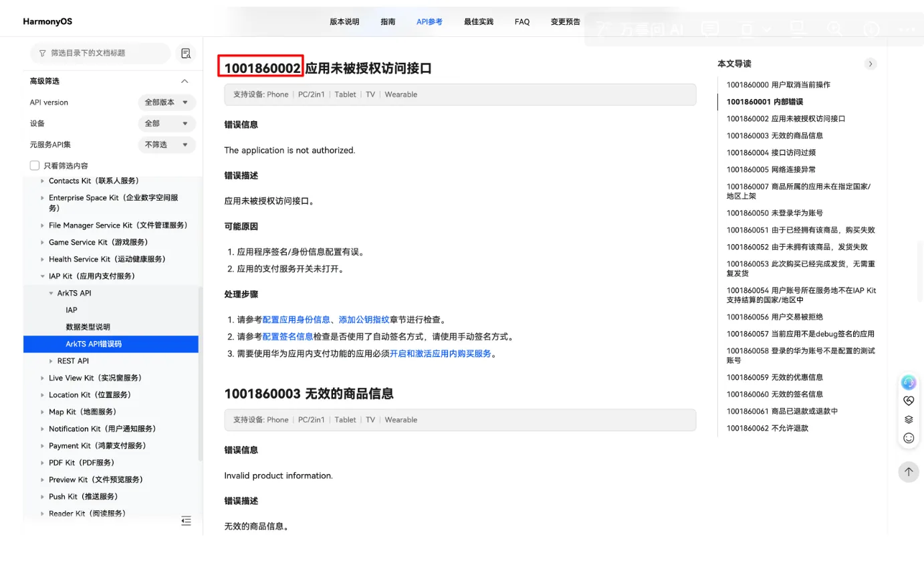Open the 最佳实践 tab
924x567 pixels.
tap(479, 22)
